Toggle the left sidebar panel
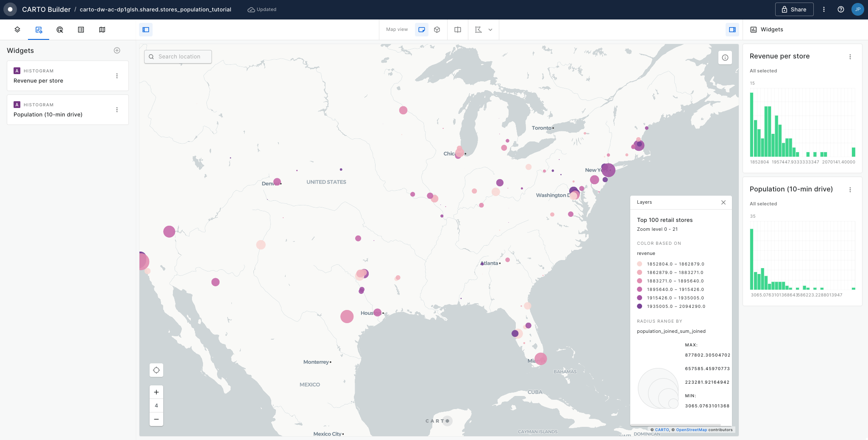 click(x=146, y=30)
